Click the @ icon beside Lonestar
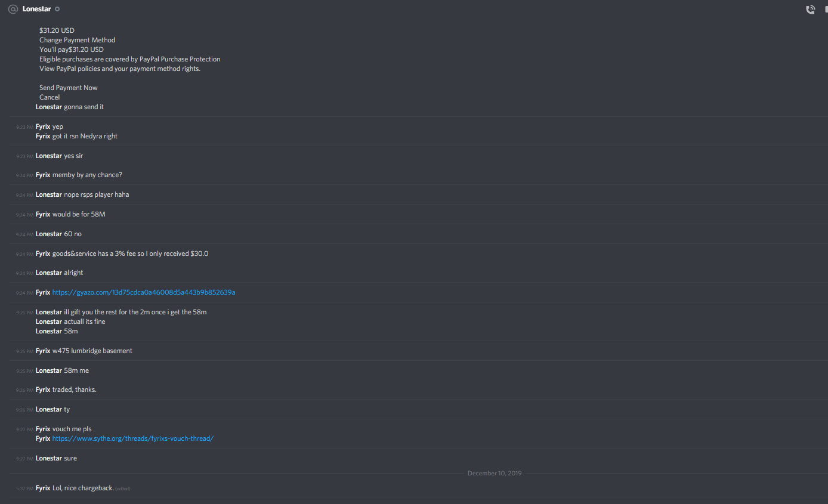 pyautogui.click(x=13, y=9)
